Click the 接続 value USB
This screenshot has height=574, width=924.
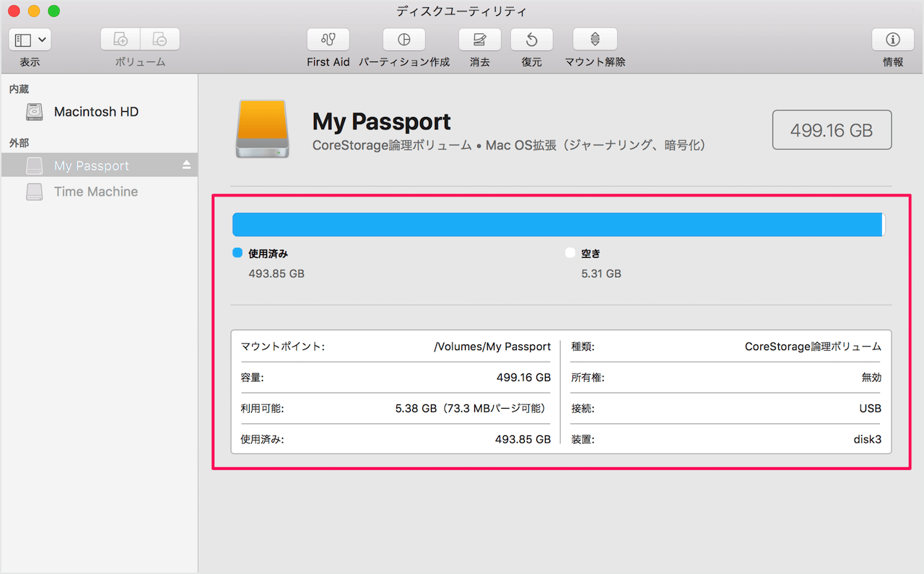coord(870,408)
